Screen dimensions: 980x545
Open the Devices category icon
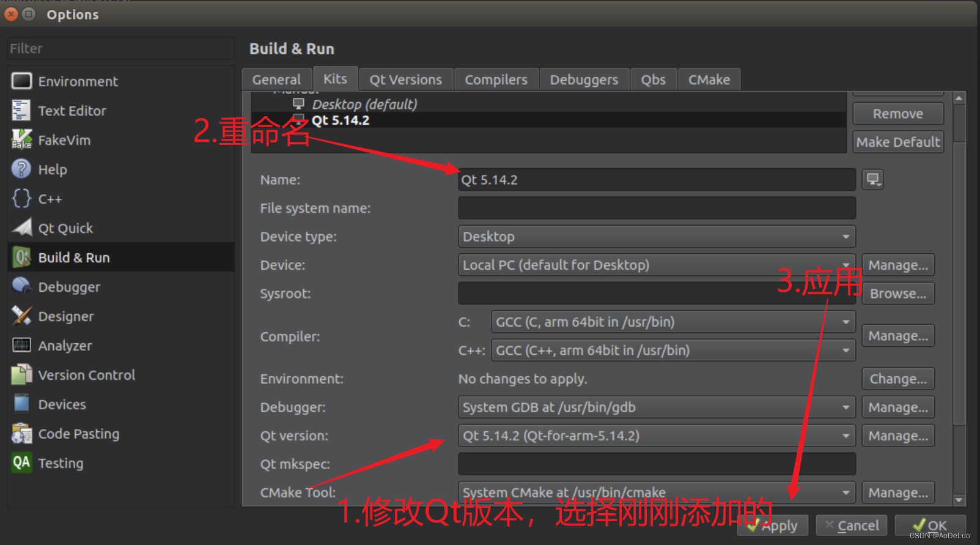[21, 404]
